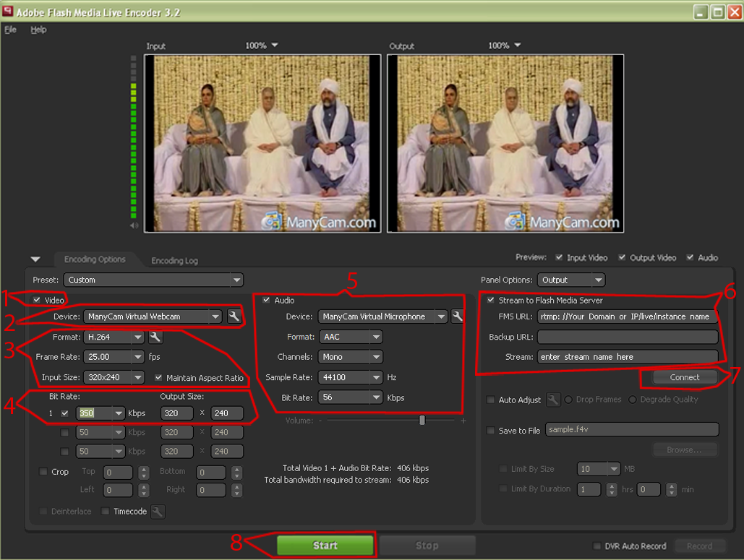
Task: Open Auto Adjust settings wrench
Action: tap(553, 400)
